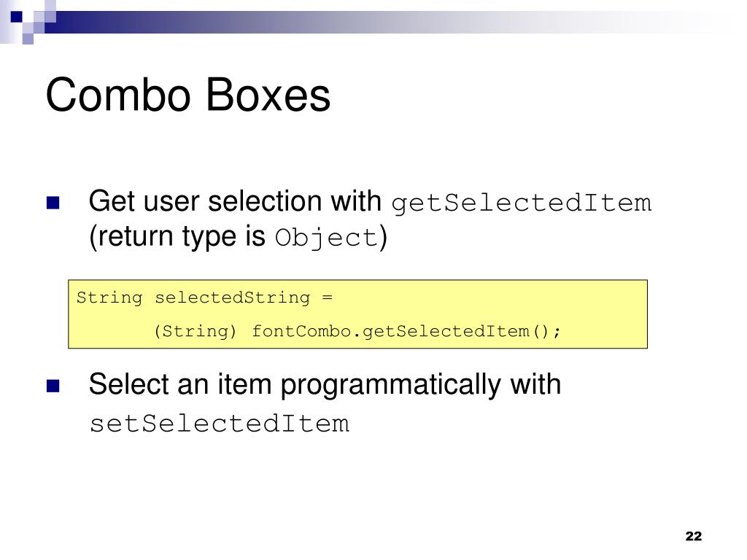Click the setSelectedItem monospace text
Screen dimensions: 747x560
click(220, 424)
